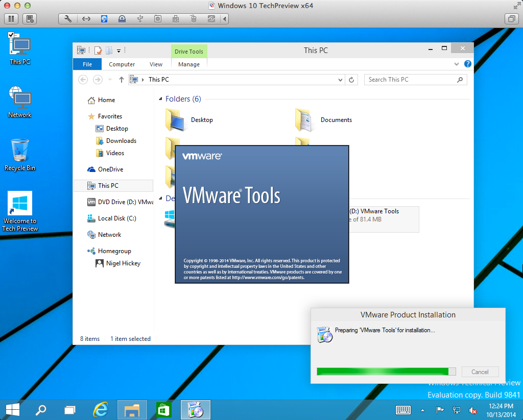The height and width of the screenshot is (420, 523).
Task: Open the Computer ribbon tab
Action: [x=122, y=64]
